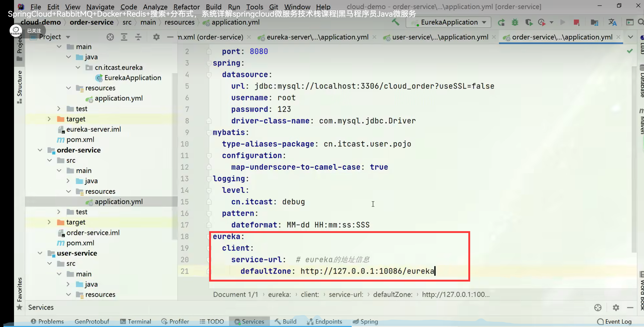Fold the spring section gutter marker
This screenshot has height=327, width=644.
(x=209, y=63)
